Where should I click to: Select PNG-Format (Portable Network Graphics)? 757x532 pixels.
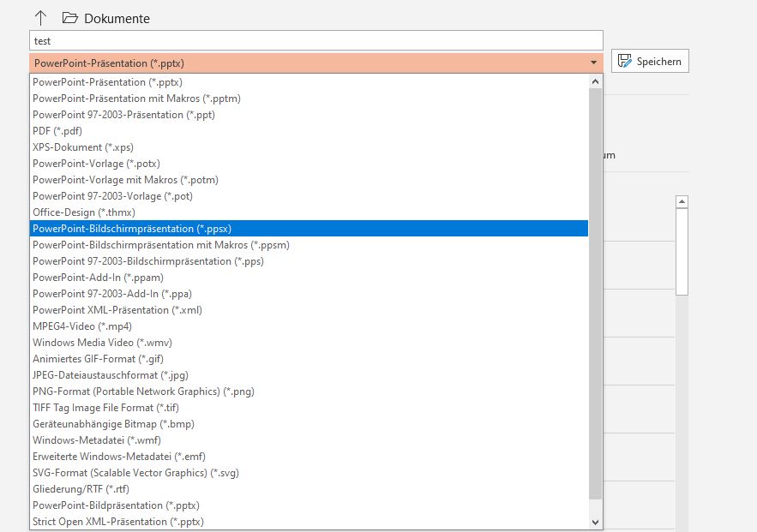pos(309,392)
